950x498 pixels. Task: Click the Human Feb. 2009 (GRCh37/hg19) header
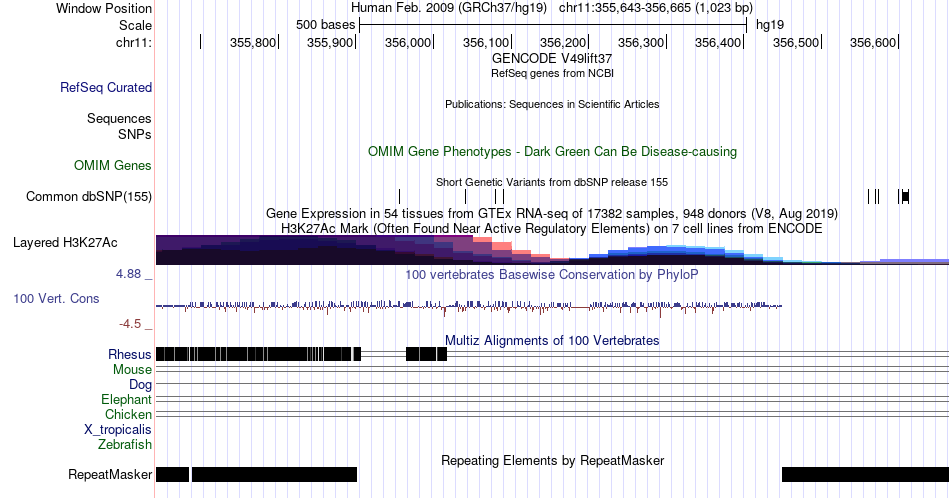click(x=449, y=8)
